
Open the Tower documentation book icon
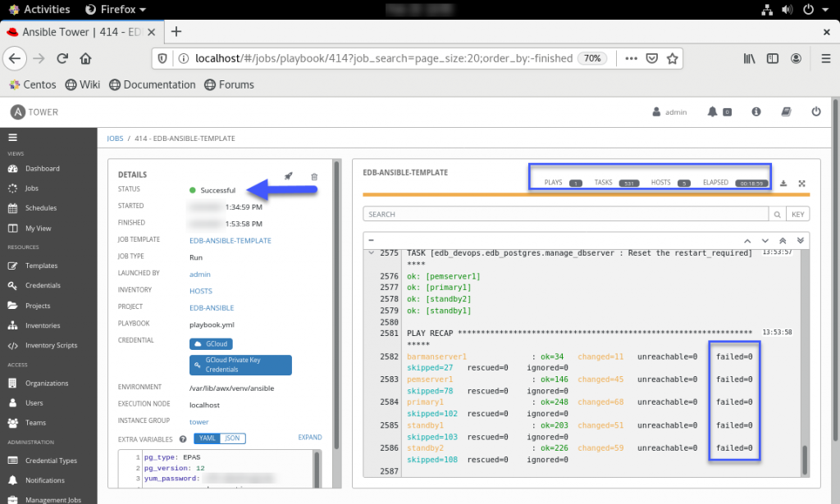pyautogui.click(x=786, y=111)
